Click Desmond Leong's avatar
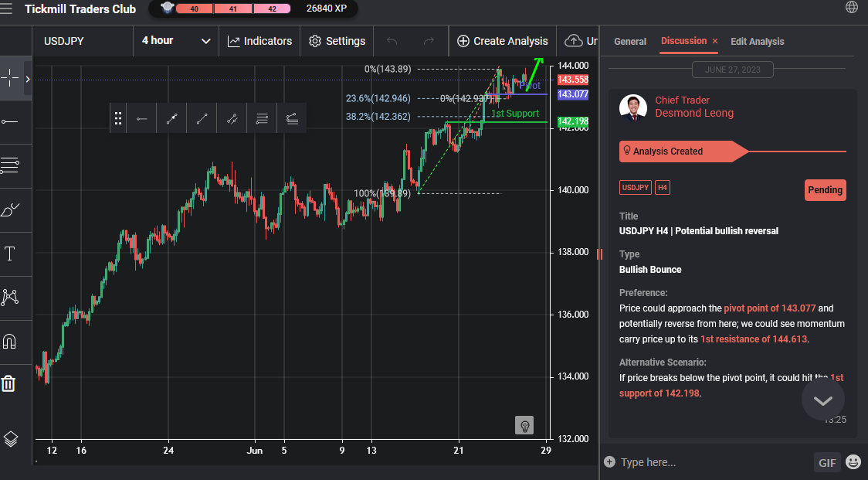Image resolution: width=868 pixels, height=480 pixels. (x=633, y=107)
